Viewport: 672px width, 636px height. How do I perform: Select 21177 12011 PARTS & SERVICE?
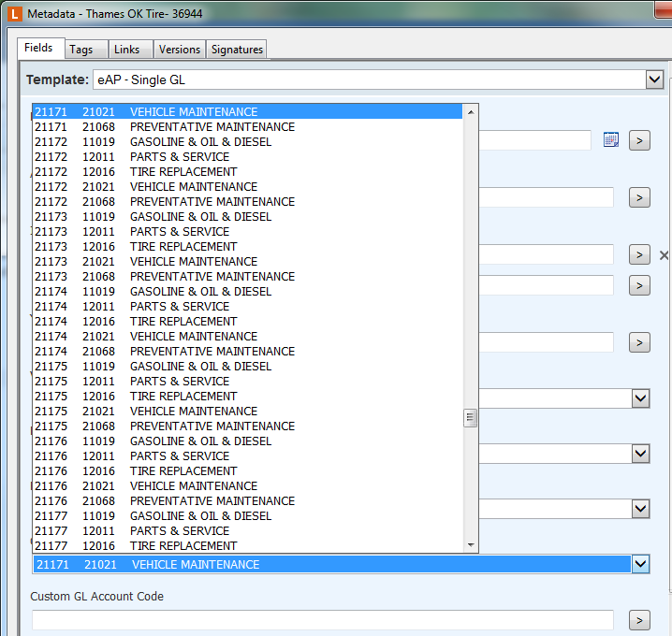[x=248, y=530]
